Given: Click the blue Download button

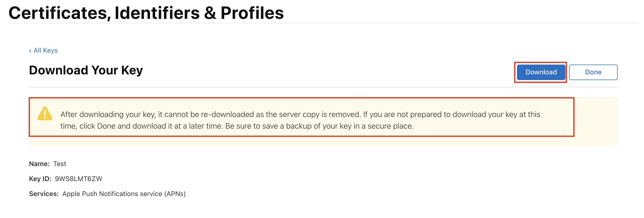Looking at the screenshot, I should click(541, 72).
